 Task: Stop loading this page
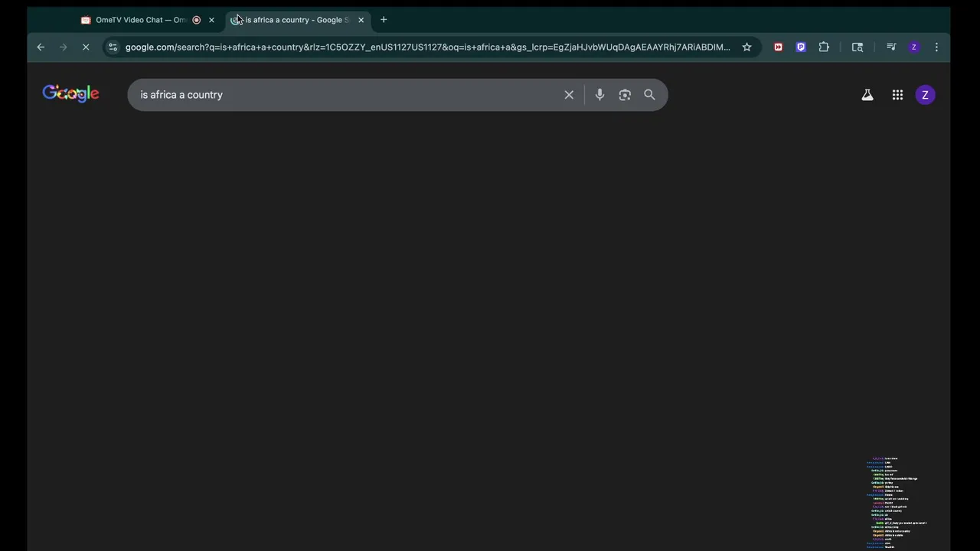(x=86, y=47)
